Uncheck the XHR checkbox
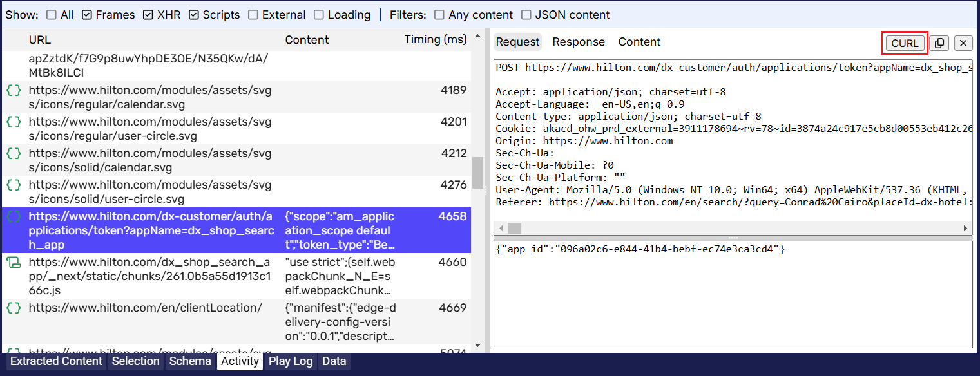The height and width of the screenshot is (376, 980). (x=148, y=15)
